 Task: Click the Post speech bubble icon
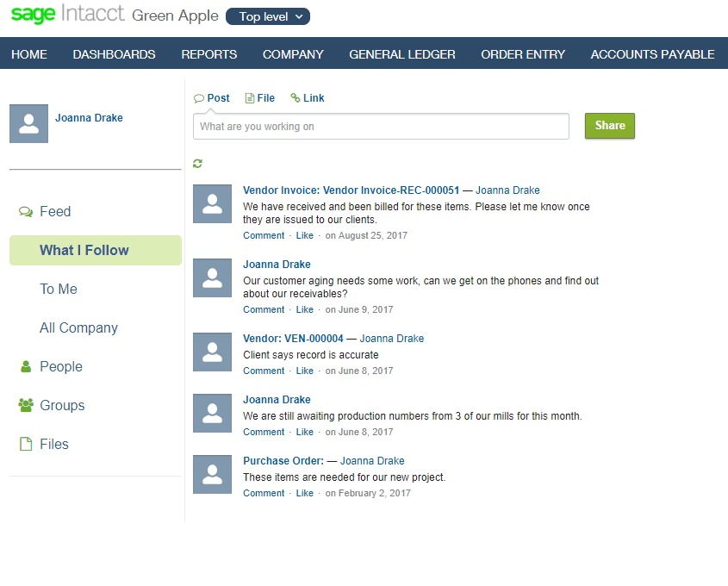click(199, 98)
